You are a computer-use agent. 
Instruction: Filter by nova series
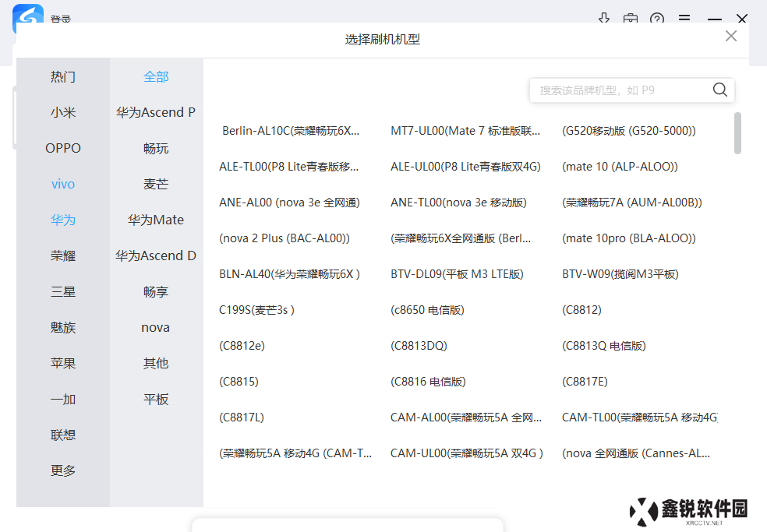tap(156, 328)
